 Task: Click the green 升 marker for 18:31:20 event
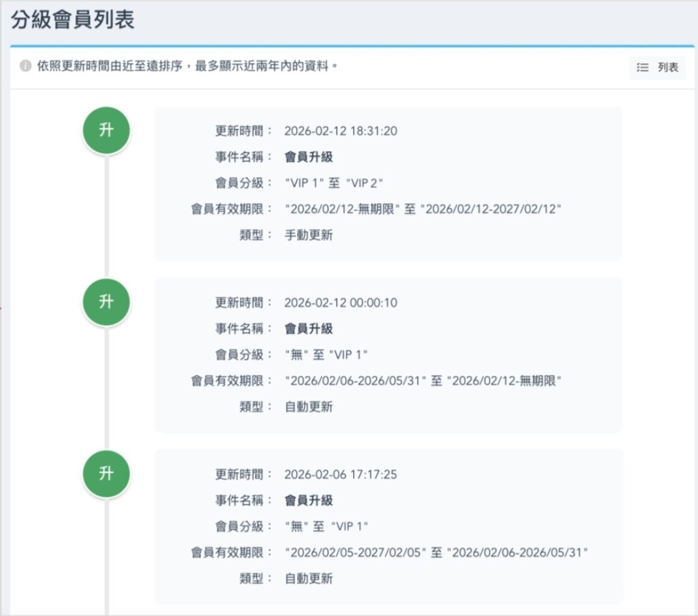[x=106, y=130]
